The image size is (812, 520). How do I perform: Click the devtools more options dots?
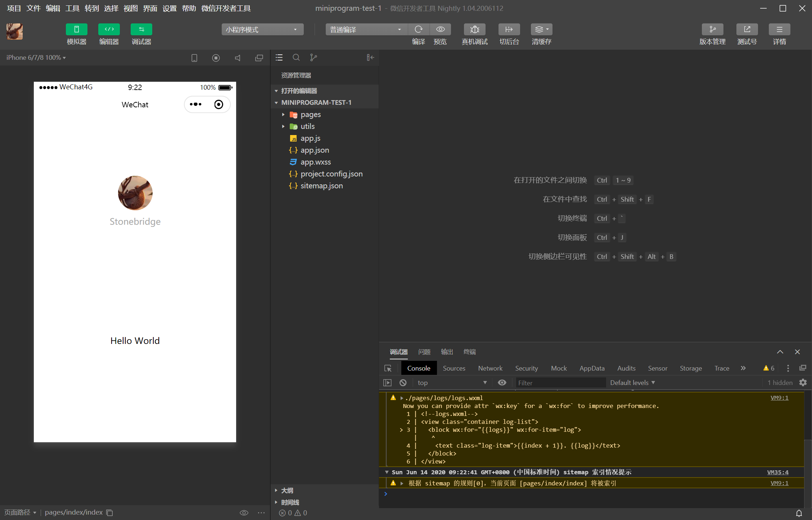point(788,368)
